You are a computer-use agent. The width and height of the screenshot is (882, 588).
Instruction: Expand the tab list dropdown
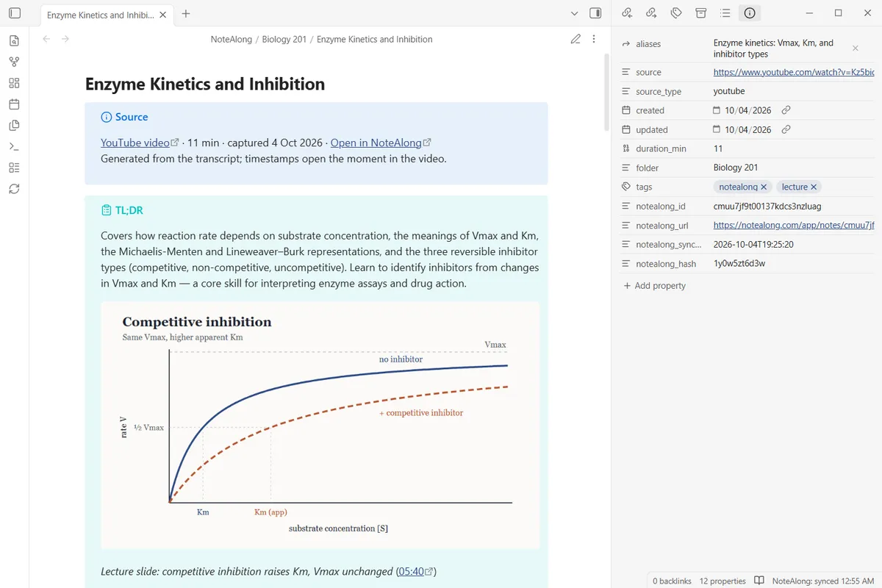tap(575, 13)
